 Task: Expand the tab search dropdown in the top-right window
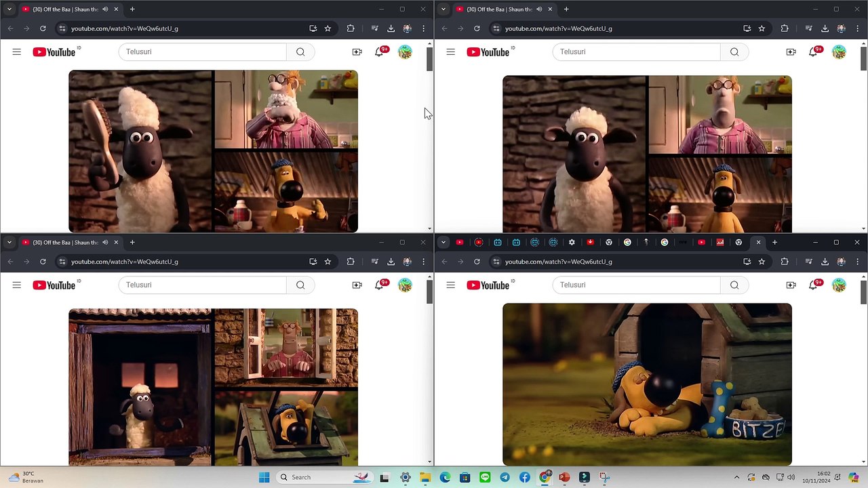click(x=443, y=9)
